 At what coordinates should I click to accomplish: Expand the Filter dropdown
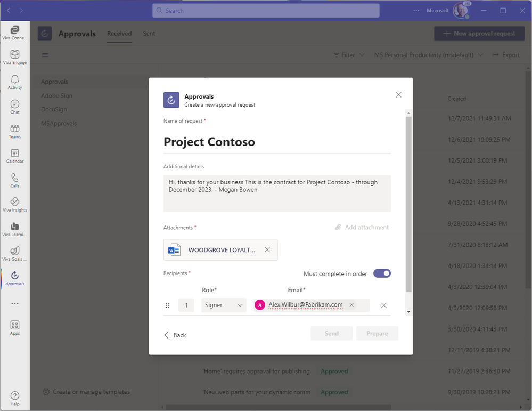click(349, 55)
